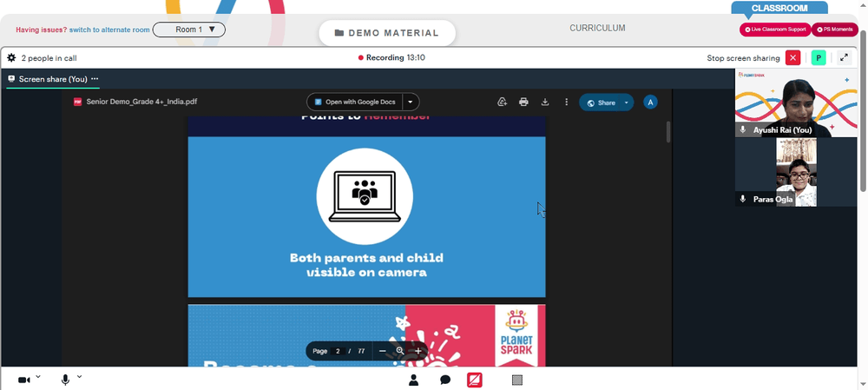
Task: Expand the call to fullscreen
Action: (x=844, y=57)
